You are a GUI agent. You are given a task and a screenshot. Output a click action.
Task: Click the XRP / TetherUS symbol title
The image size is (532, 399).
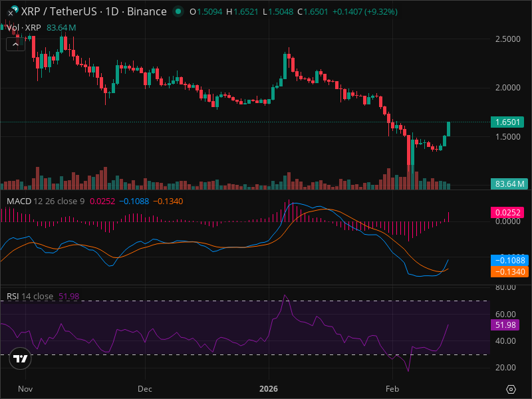click(94, 11)
